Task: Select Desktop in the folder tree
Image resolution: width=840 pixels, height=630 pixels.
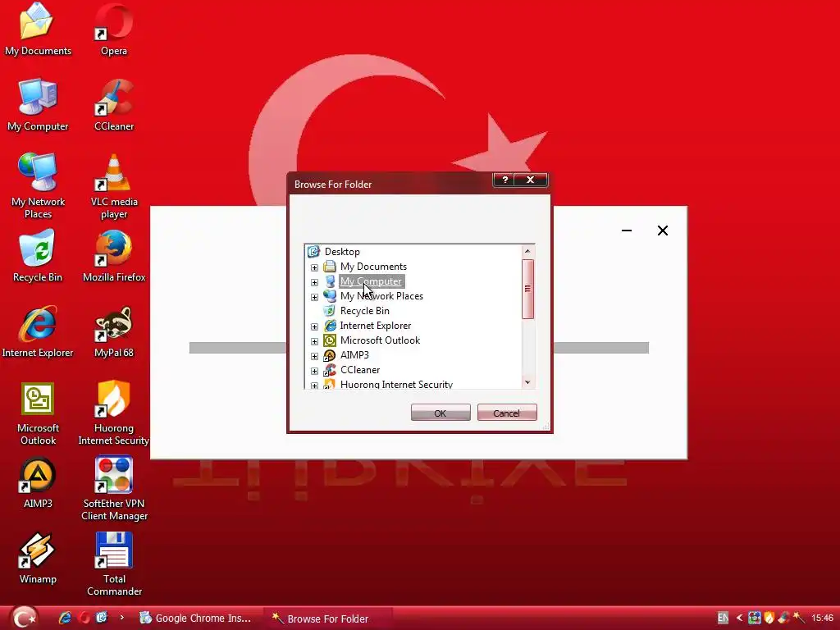Action: point(342,252)
